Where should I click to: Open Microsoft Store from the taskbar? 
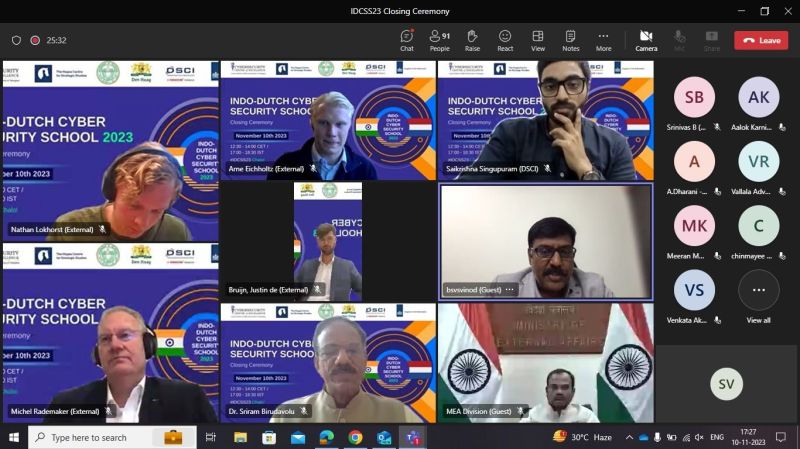tap(269, 437)
